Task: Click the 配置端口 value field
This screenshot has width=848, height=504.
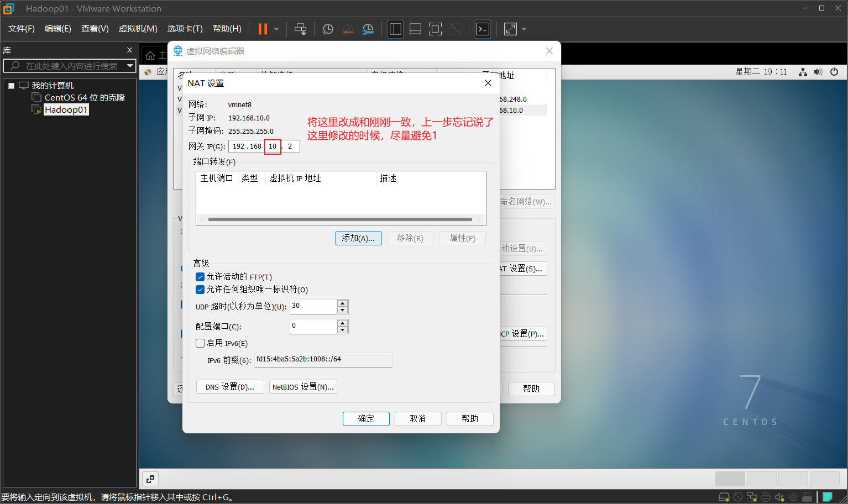Action: pos(313,326)
